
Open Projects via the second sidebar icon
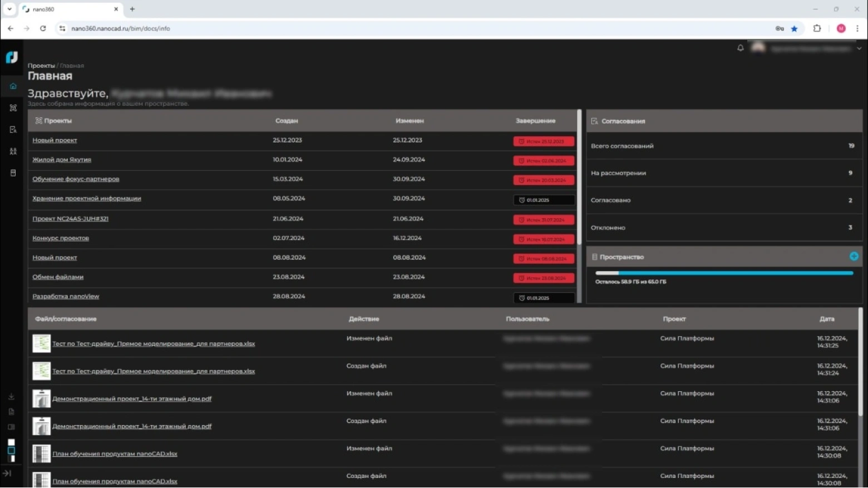(x=13, y=108)
